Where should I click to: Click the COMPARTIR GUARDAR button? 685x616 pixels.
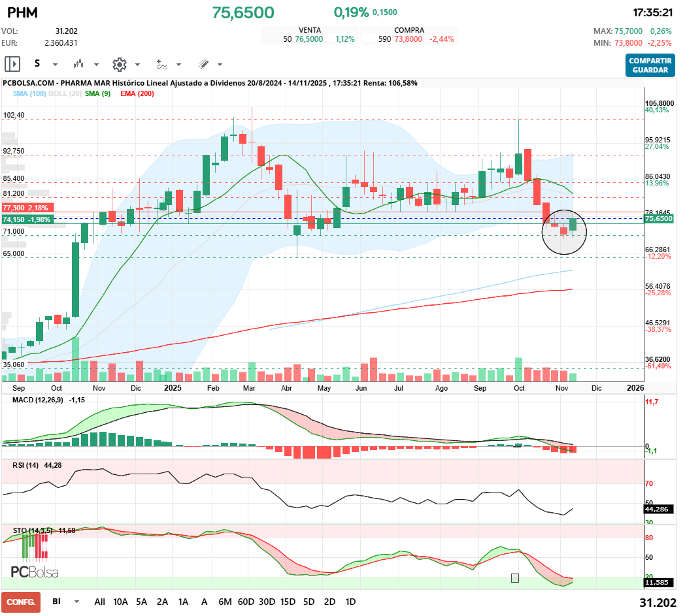[650, 65]
